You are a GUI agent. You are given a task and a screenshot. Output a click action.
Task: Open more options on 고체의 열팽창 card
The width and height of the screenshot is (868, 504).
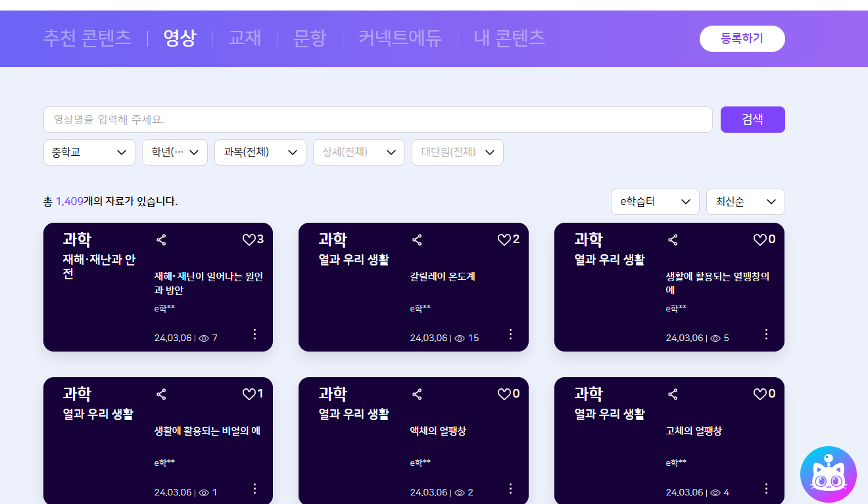click(x=766, y=488)
